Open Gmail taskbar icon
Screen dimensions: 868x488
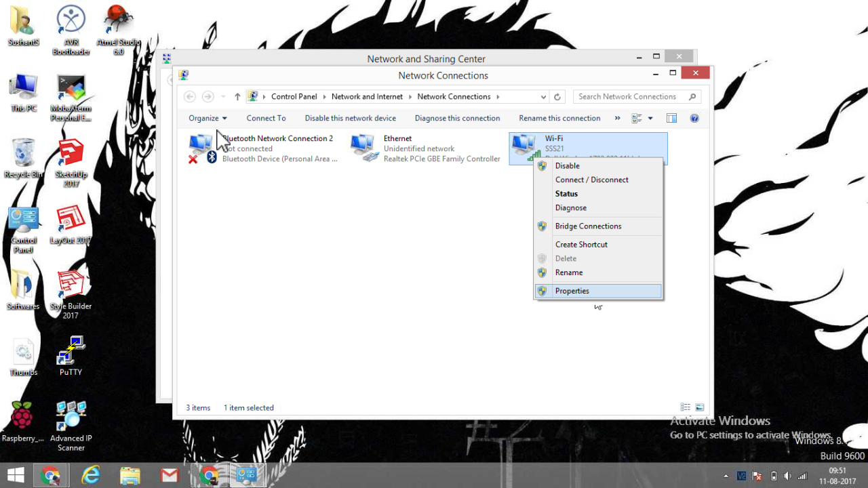tap(170, 475)
